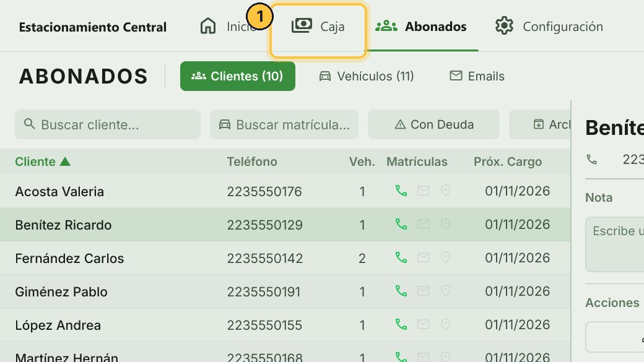Select client Giménez Pablo
This screenshot has width=644, height=362.
(61, 292)
